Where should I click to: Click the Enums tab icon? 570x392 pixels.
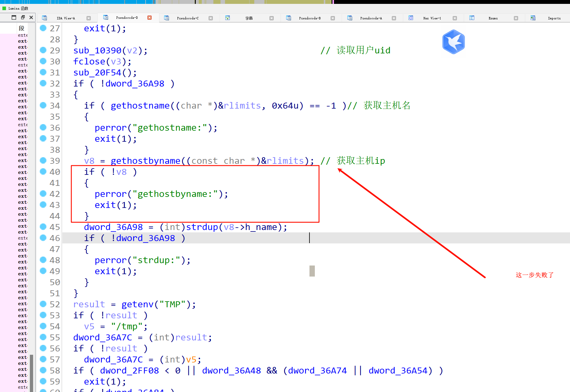[472, 18]
